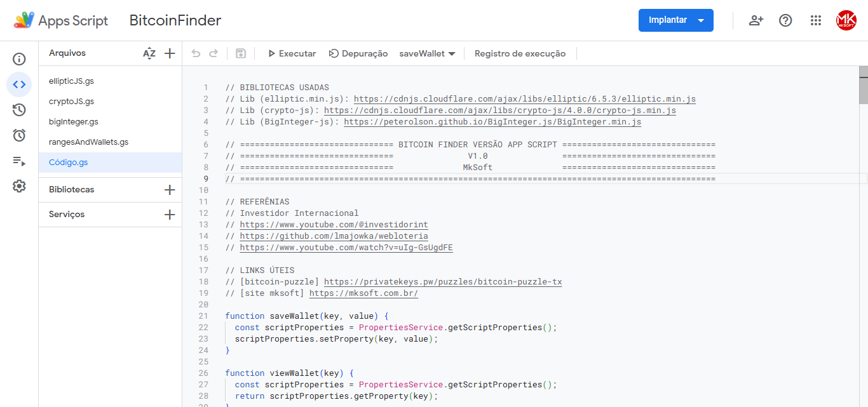868x407 pixels.
Task: Open the Google apps grid icon
Action: coord(816,20)
